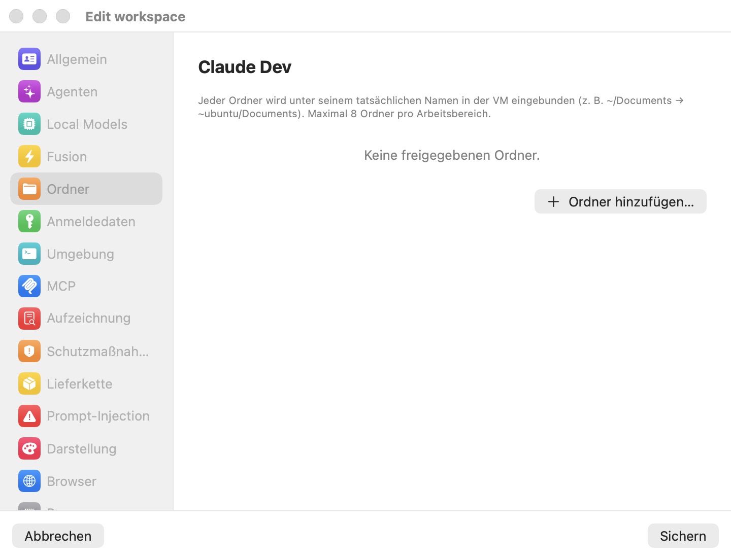Click the 'Jeder Ordner wird unter...' description text
This screenshot has width=731, height=560.
[441, 107]
